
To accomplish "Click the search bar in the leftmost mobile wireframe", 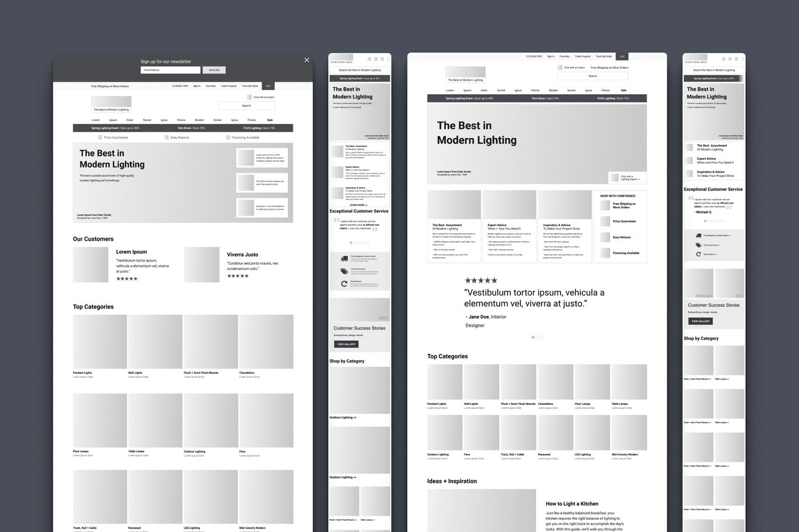I will tap(360, 70).
